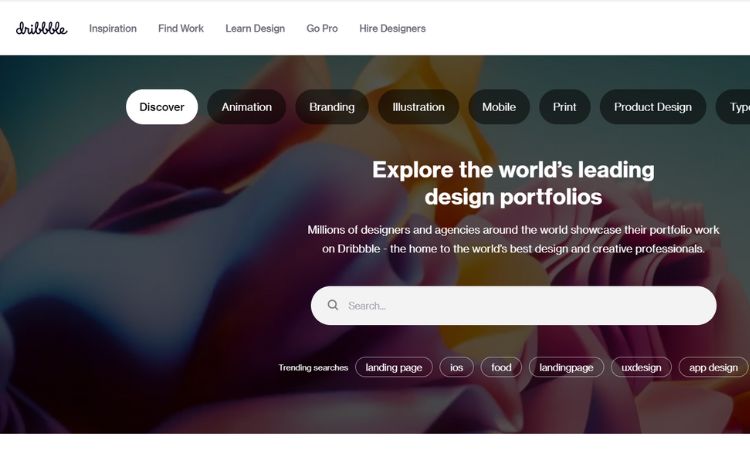Select the 'app design' trending tag

(713, 367)
